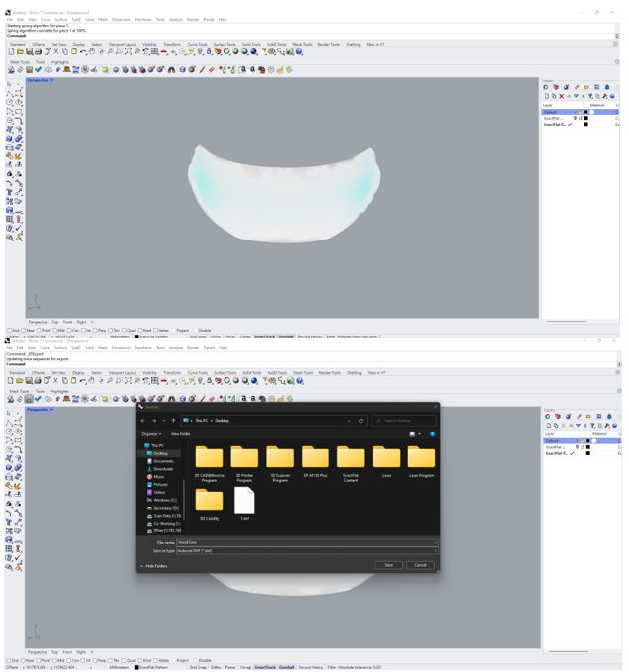The width and height of the screenshot is (629, 672).
Task: Switch to Top viewport tab, upper window
Action: pos(54,322)
